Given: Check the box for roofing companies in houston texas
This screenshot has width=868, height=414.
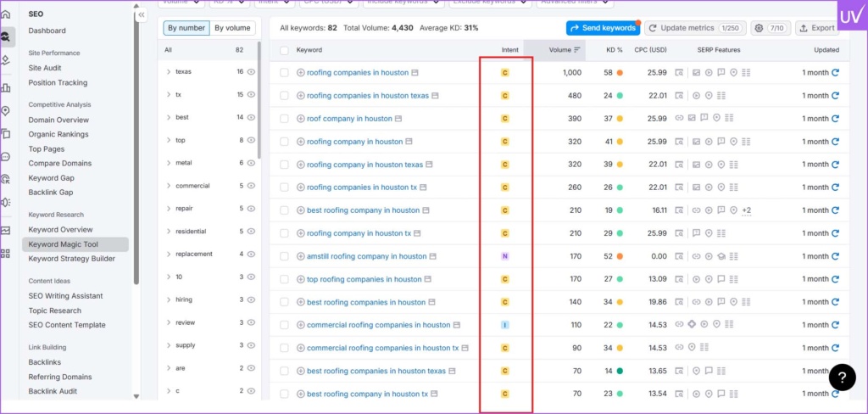Looking at the screenshot, I should point(285,96).
